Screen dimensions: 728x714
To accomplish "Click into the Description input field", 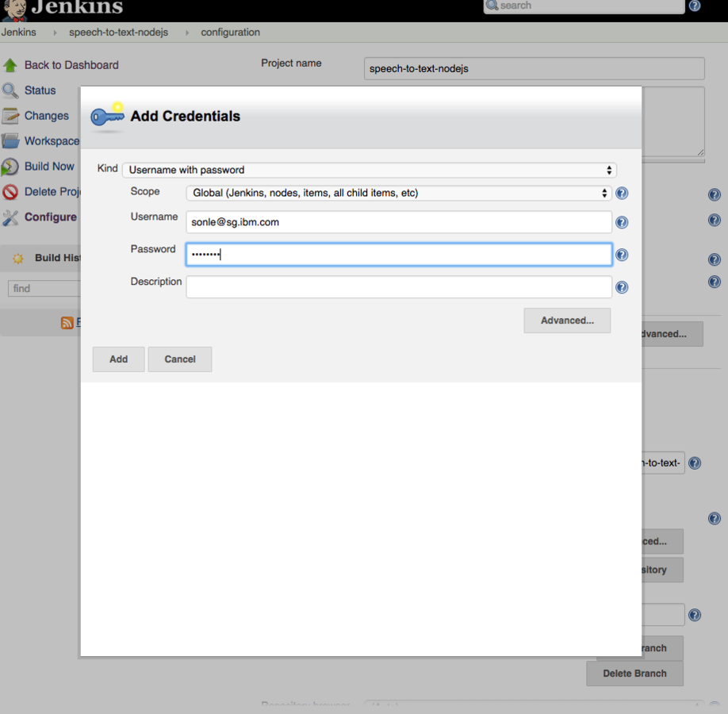I will tap(399, 287).
